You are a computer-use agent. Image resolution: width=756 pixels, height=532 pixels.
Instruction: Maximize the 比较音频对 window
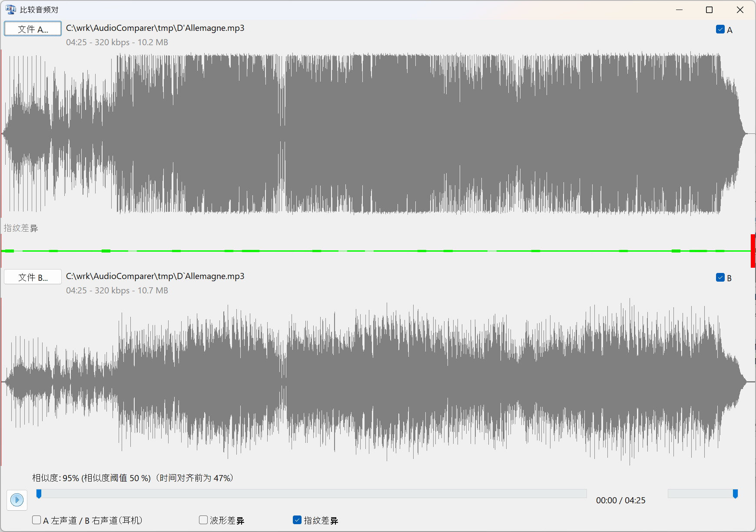(x=710, y=10)
